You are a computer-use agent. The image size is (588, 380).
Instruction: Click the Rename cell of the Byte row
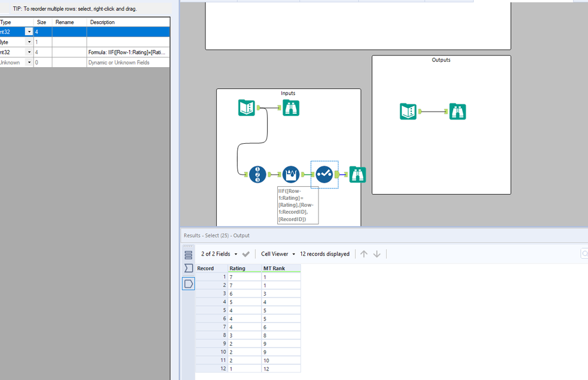tap(69, 42)
